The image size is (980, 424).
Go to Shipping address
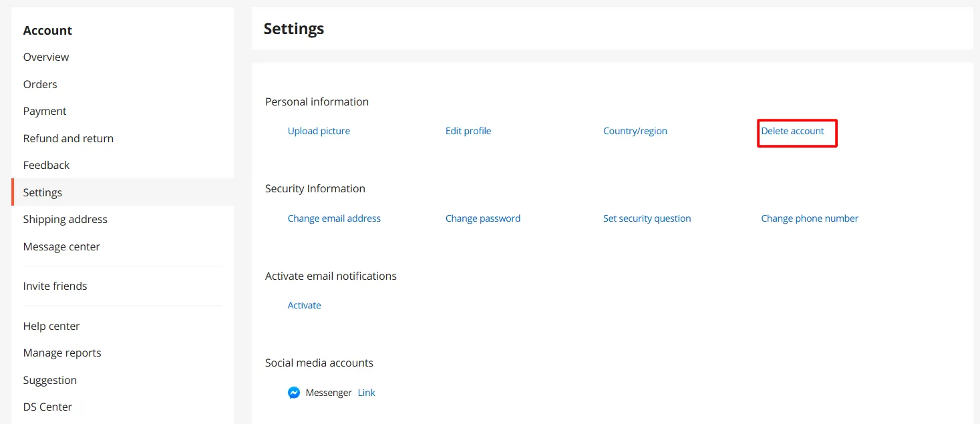coord(65,220)
